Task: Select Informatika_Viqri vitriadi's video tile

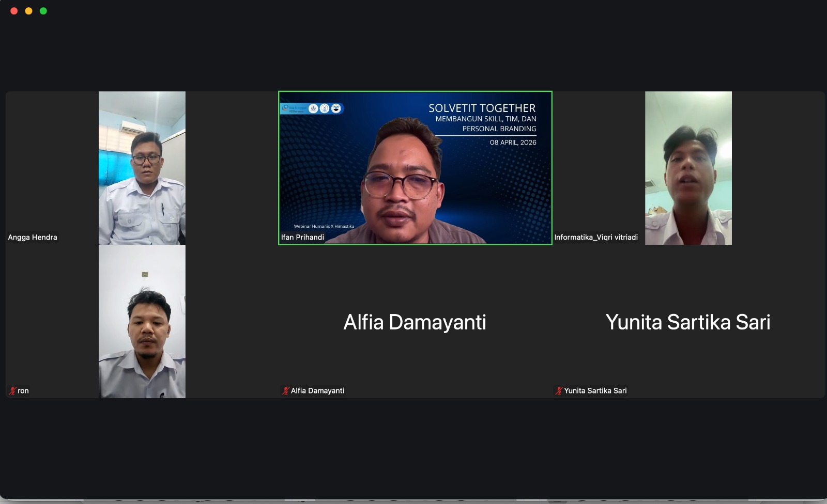Action: click(688, 168)
